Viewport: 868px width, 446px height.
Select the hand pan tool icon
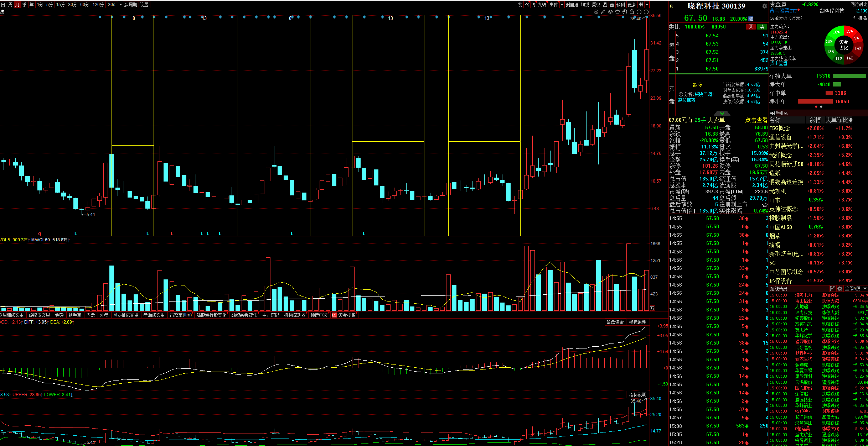tap(625, 12)
